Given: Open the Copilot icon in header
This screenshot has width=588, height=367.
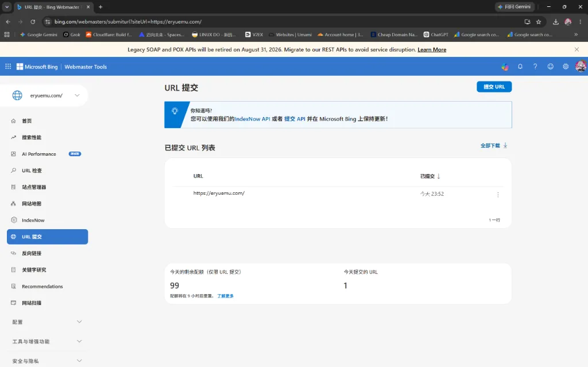Looking at the screenshot, I should 505,67.
